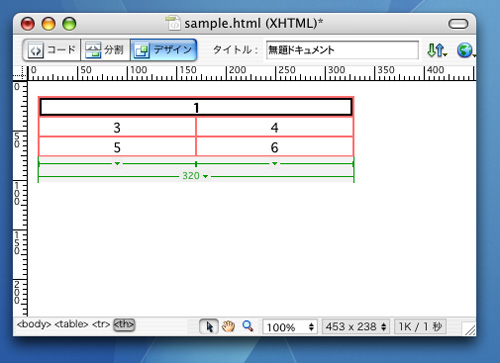
Task: Select the Zoom magnifier tool
Action: pos(248,326)
